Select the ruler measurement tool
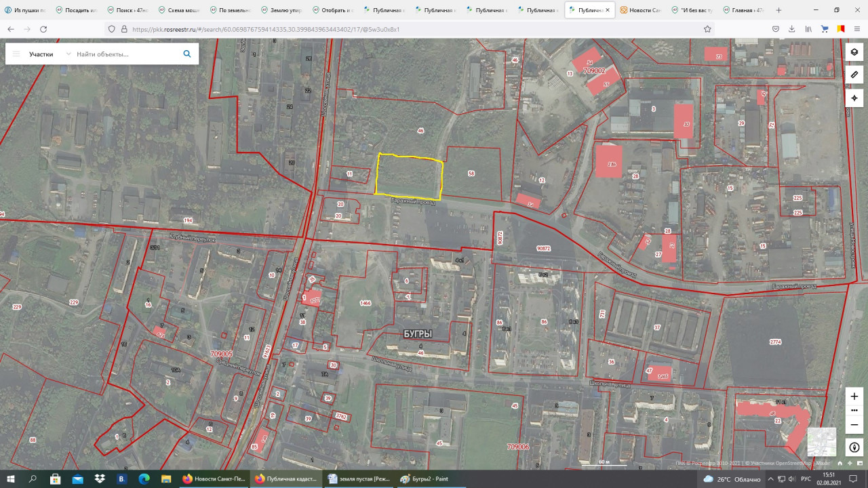868x488 pixels. [x=854, y=75]
